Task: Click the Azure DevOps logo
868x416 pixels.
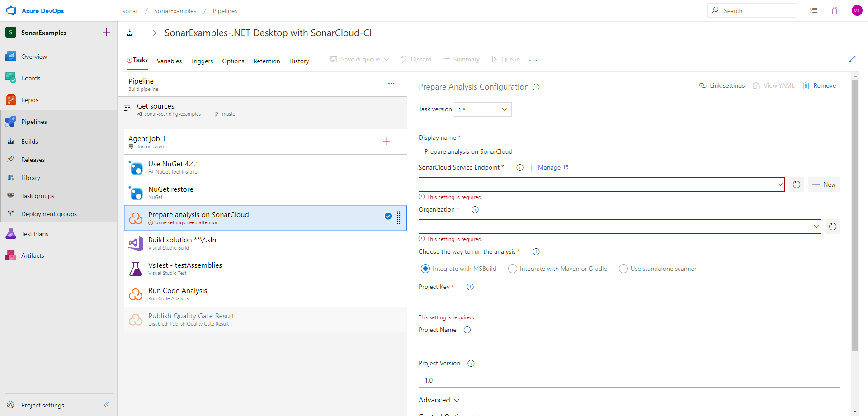Action: [x=11, y=10]
